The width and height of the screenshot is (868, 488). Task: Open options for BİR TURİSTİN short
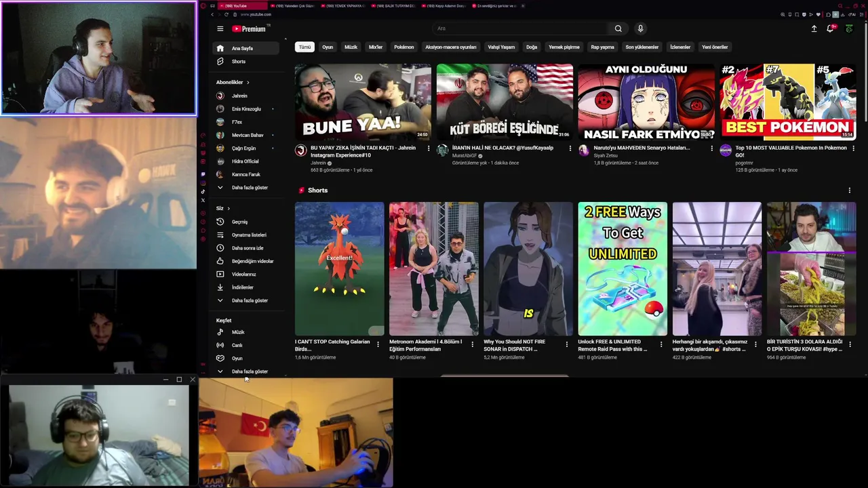tap(850, 344)
